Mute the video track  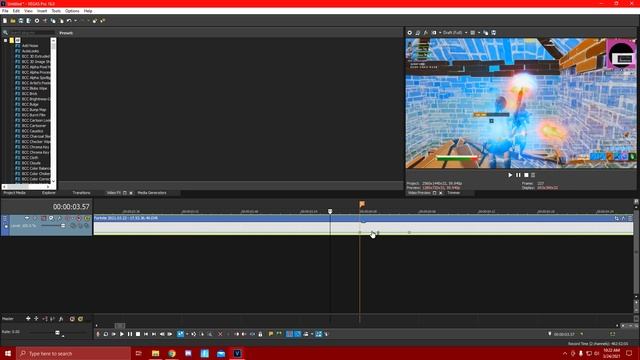(79, 218)
